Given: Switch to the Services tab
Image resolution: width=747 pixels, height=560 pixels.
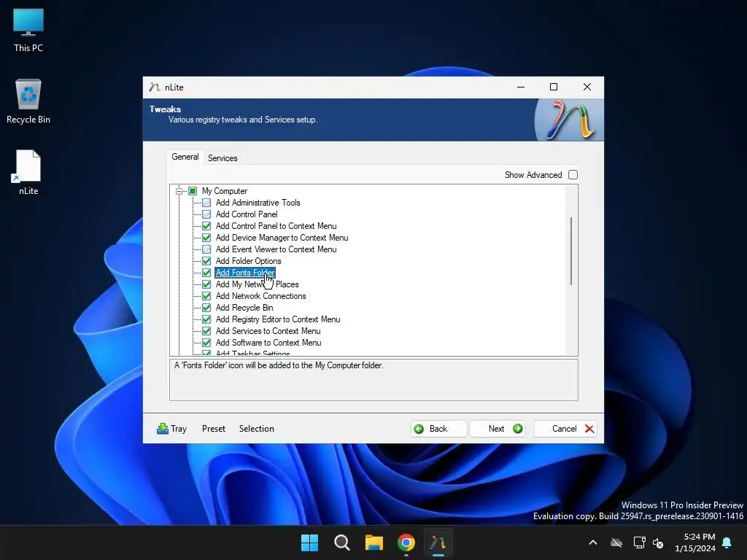Looking at the screenshot, I should click(222, 158).
